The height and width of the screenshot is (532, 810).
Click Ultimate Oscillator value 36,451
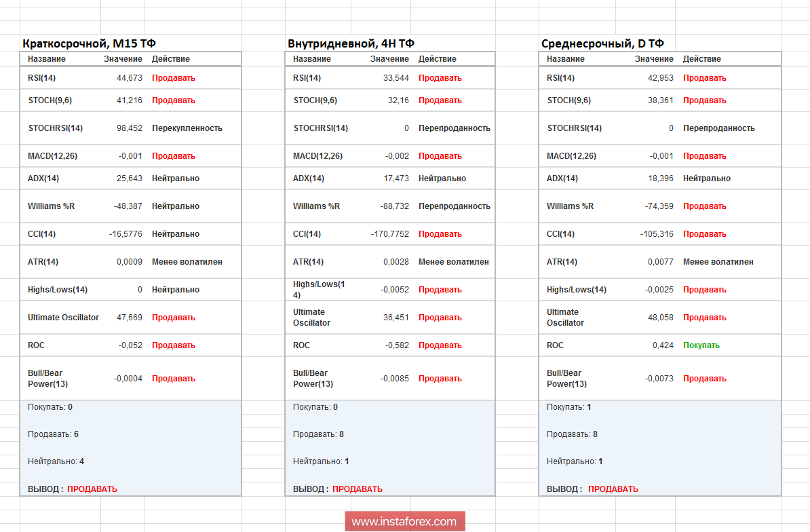(x=396, y=318)
